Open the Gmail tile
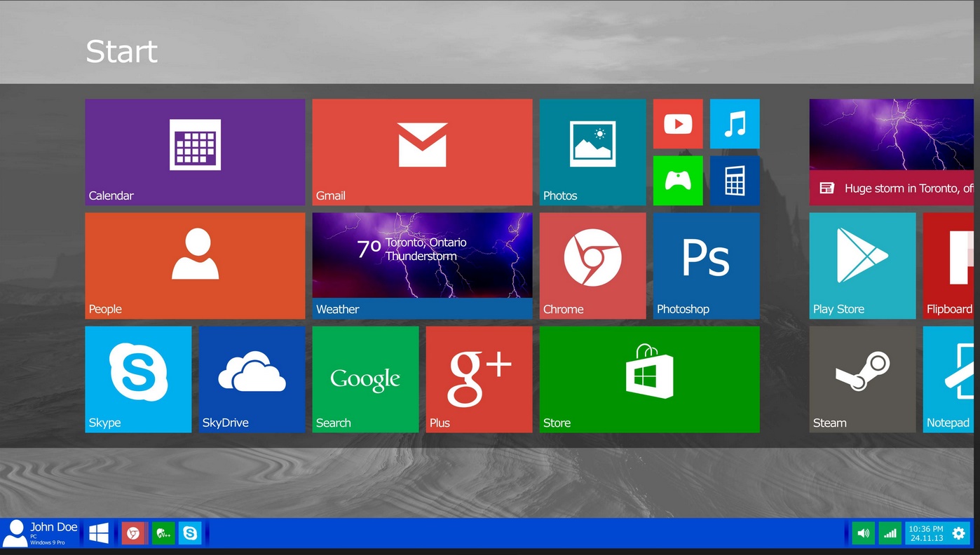This screenshot has width=980, height=555. [422, 151]
